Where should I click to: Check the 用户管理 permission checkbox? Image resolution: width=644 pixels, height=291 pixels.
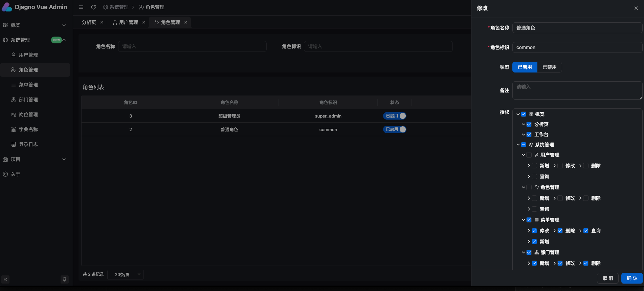(529, 155)
